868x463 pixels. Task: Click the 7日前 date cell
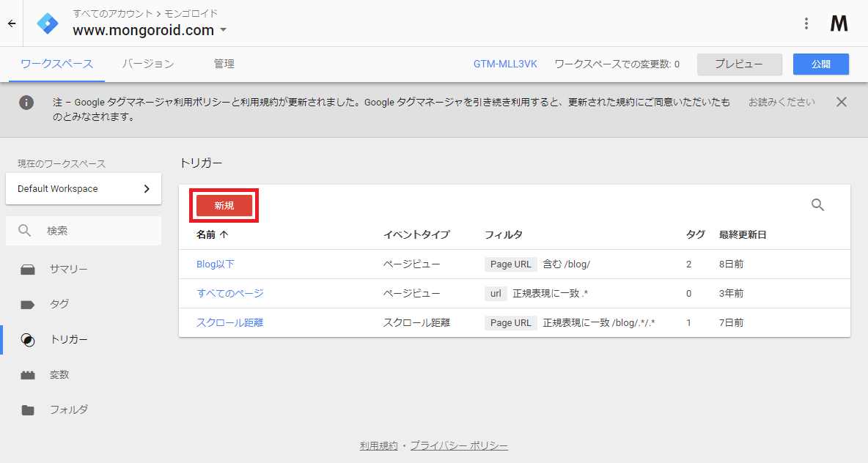pos(731,323)
